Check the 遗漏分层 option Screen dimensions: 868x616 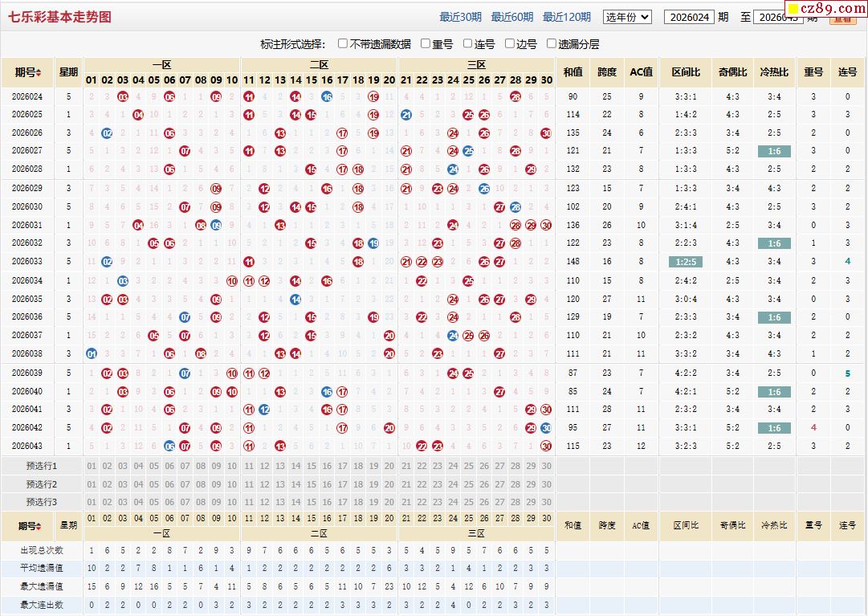click(x=552, y=44)
